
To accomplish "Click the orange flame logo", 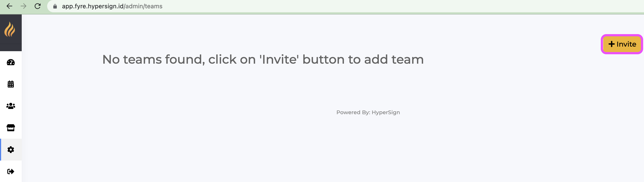I will [10, 29].
